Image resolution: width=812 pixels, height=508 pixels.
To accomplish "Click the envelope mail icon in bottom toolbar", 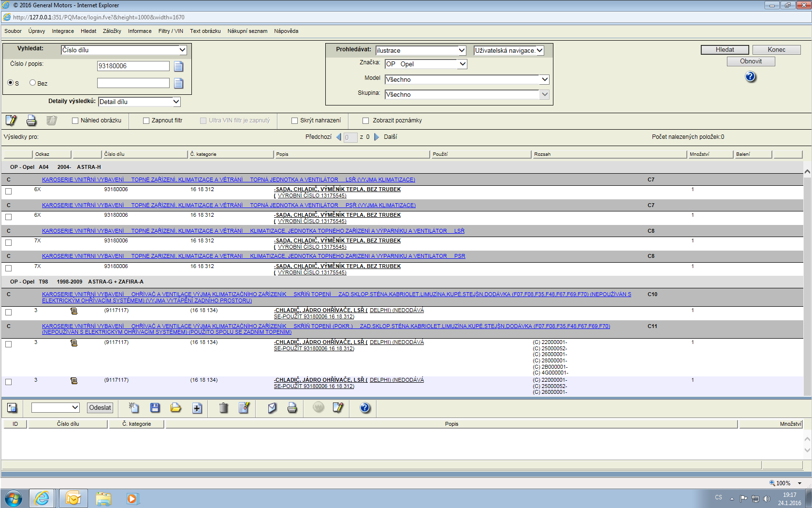I will pyautogui.click(x=272, y=408).
